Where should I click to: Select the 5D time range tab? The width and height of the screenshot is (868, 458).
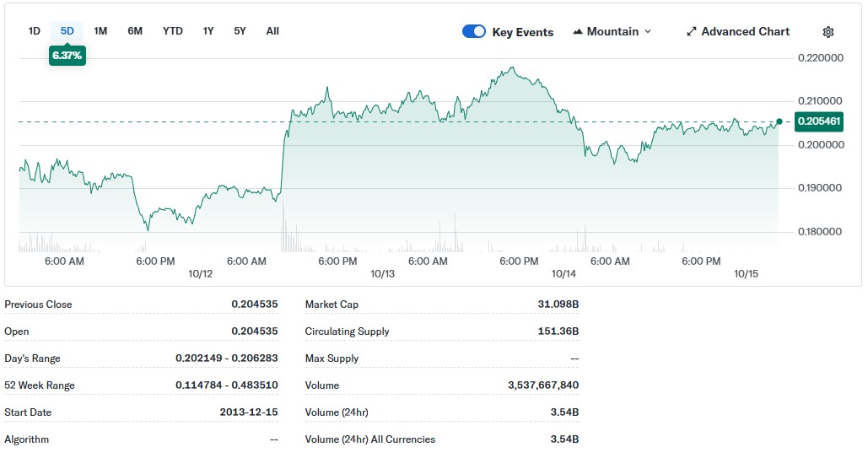[67, 31]
